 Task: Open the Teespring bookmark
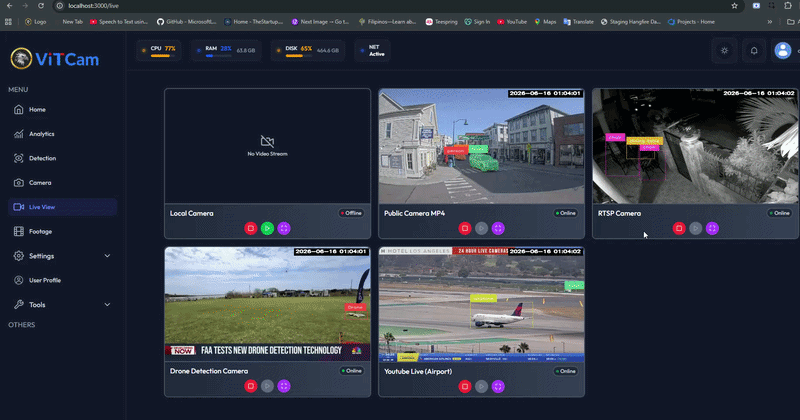pos(442,22)
